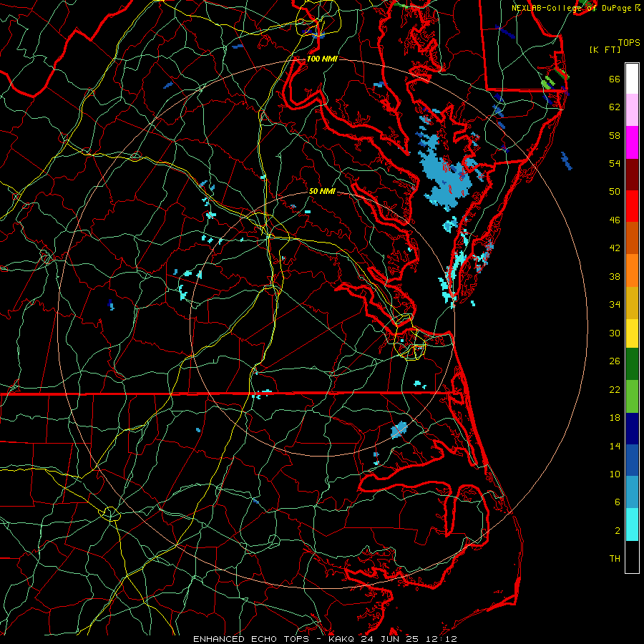The width and height of the screenshot is (644, 644).
Task: Click the black TH legend swatch
Action: click(632, 557)
